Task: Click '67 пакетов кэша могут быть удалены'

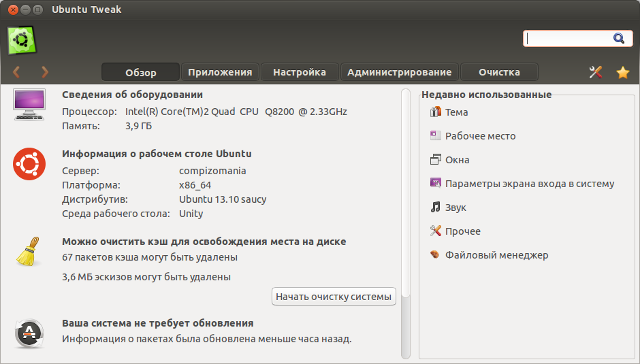Action: (x=150, y=257)
